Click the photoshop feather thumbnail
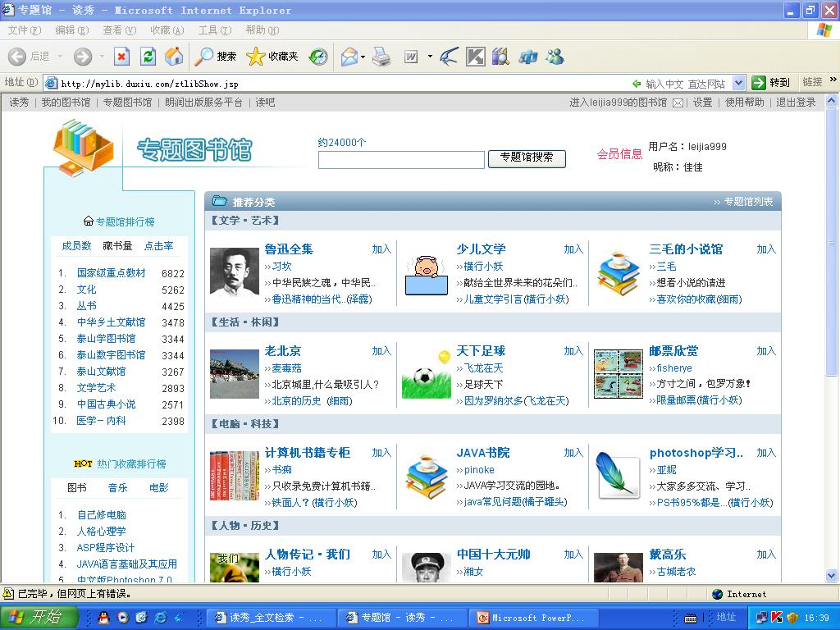840x630 pixels. tap(619, 476)
